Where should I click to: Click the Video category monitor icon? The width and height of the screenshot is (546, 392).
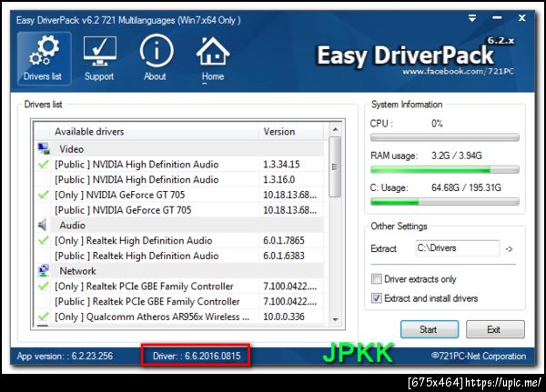[44, 148]
